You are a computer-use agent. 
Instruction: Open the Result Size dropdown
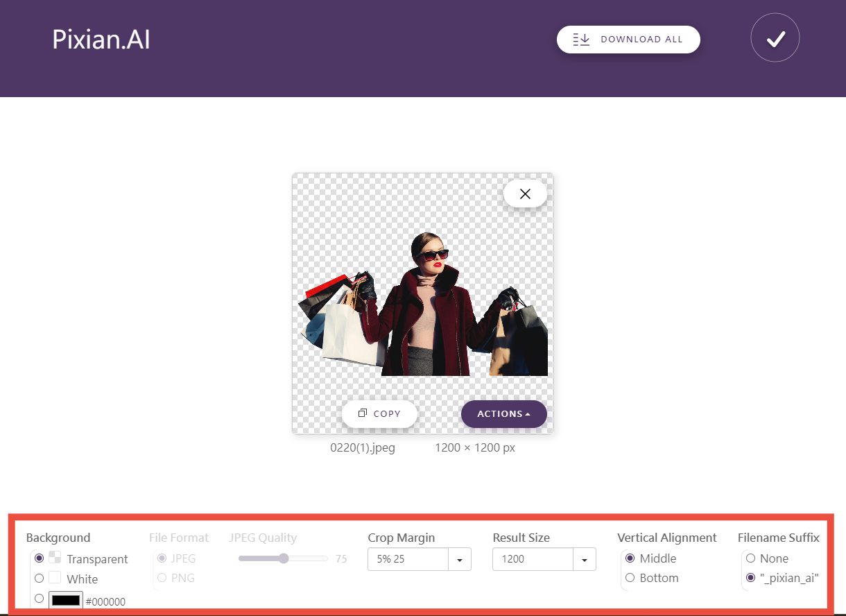click(x=585, y=559)
